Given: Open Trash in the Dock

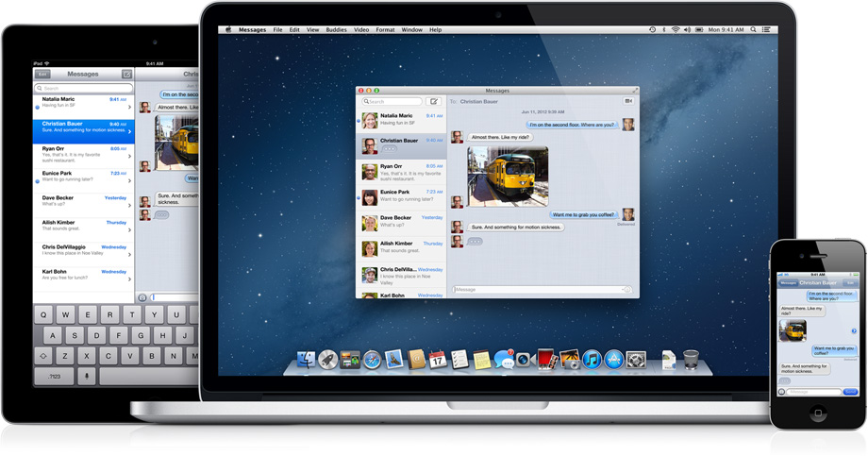Looking at the screenshot, I should [691, 360].
